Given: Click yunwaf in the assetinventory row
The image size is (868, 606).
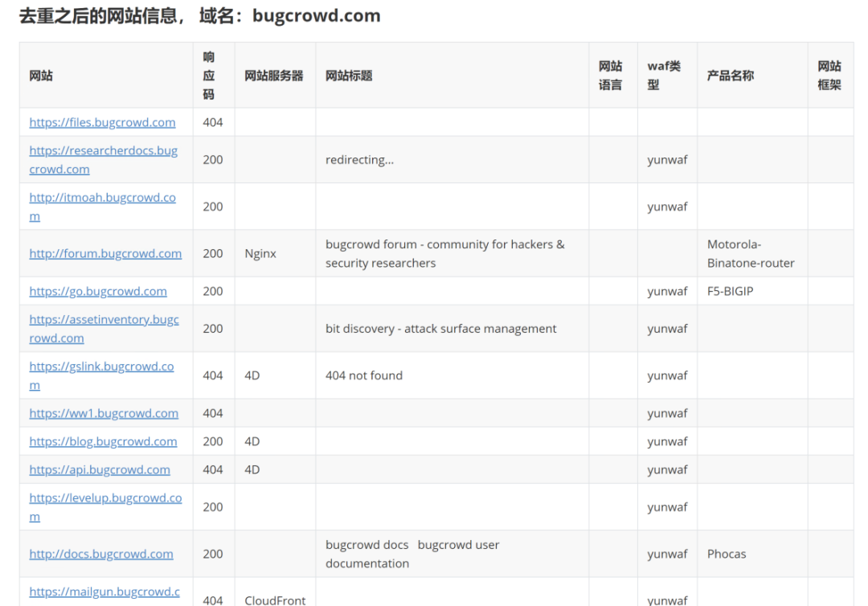Looking at the screenshot, I should [x=668, y=329].
